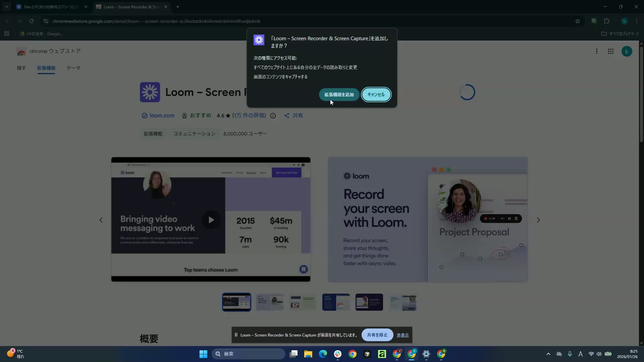Select the second screenshot thumbnail
Viewport: 644px width, 362px height.
point(270,302)
